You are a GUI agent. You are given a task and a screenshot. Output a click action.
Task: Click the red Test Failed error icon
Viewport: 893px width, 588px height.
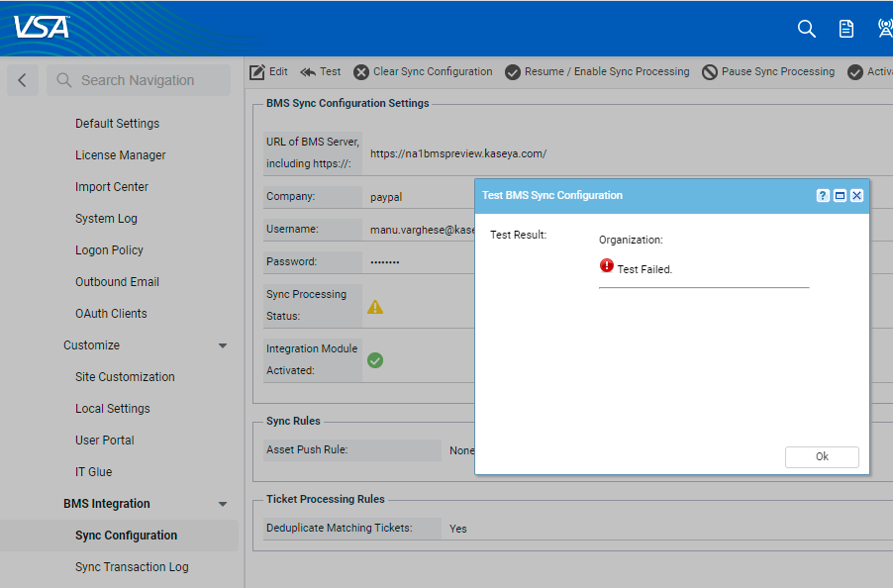pos(607,265)
